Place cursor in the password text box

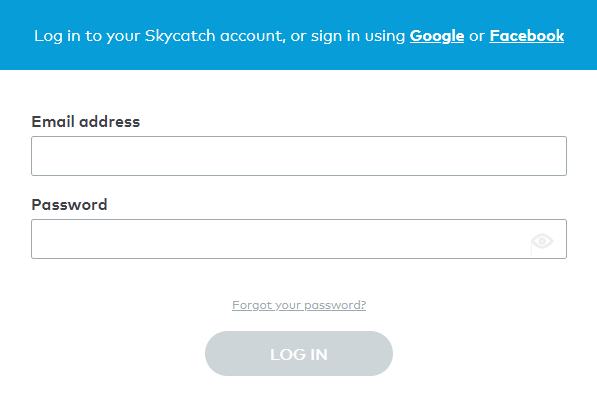point(299,239)
